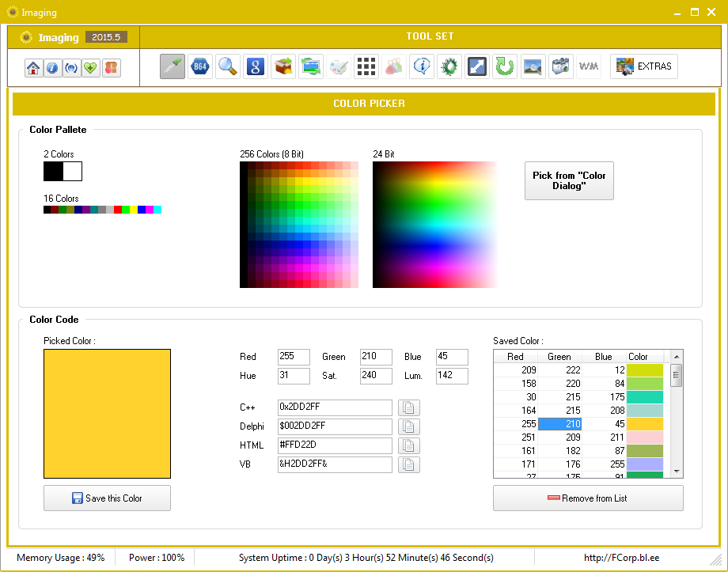Open the B64 encoder tool
The image size is (728, 572).
tap(199, 66)
